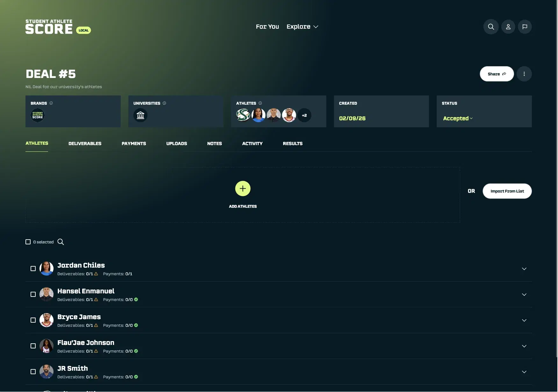Click the LOCAL environment badge
The height and width of the screenshot is (392, 558).
(83, 30)
